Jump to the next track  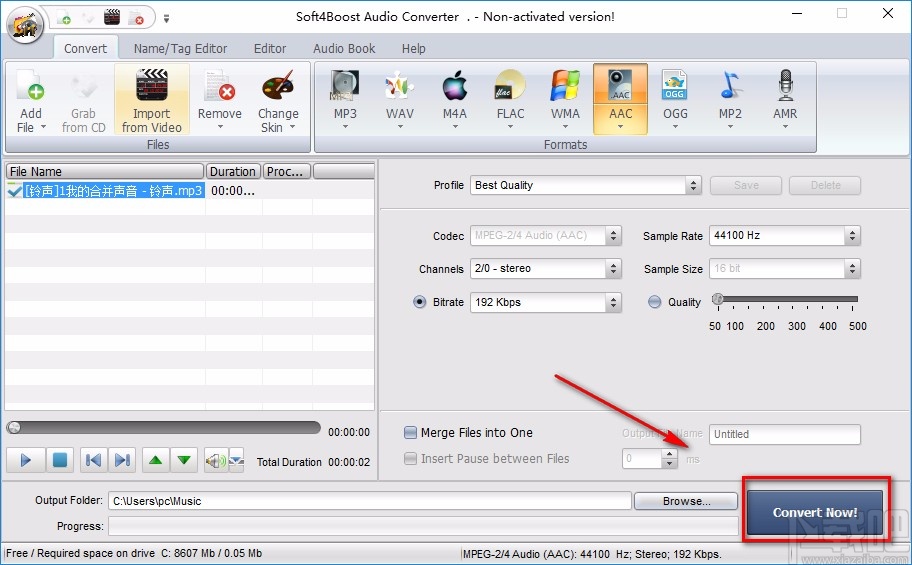point(122,460)
